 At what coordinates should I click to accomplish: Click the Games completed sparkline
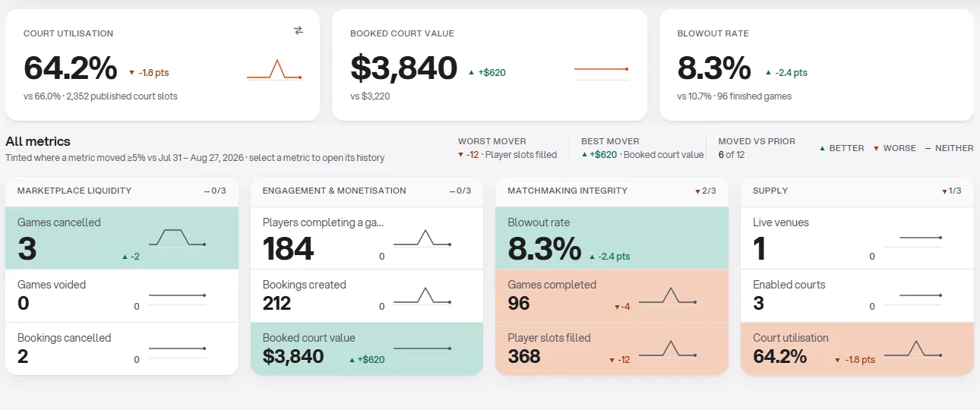pos(668,295)
